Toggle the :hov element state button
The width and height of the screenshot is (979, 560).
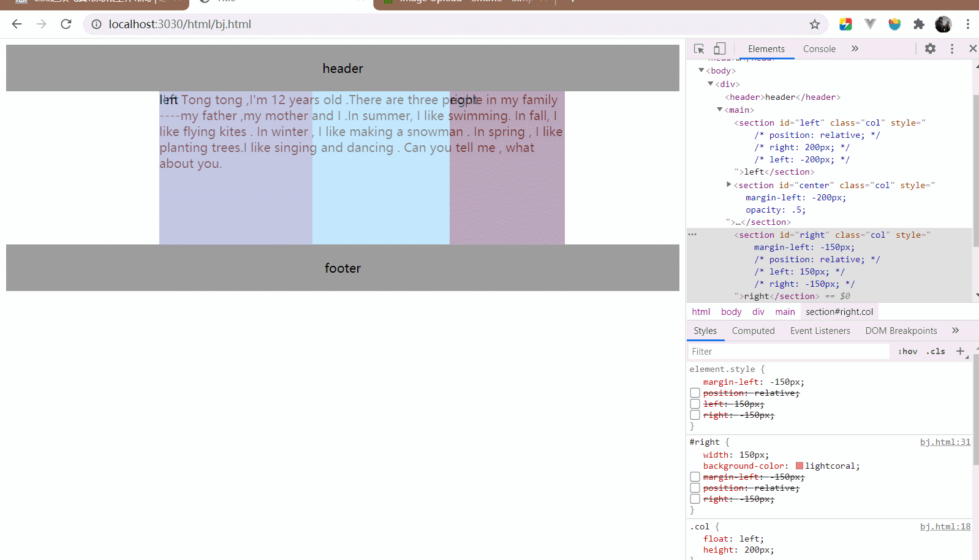(907, 351)
